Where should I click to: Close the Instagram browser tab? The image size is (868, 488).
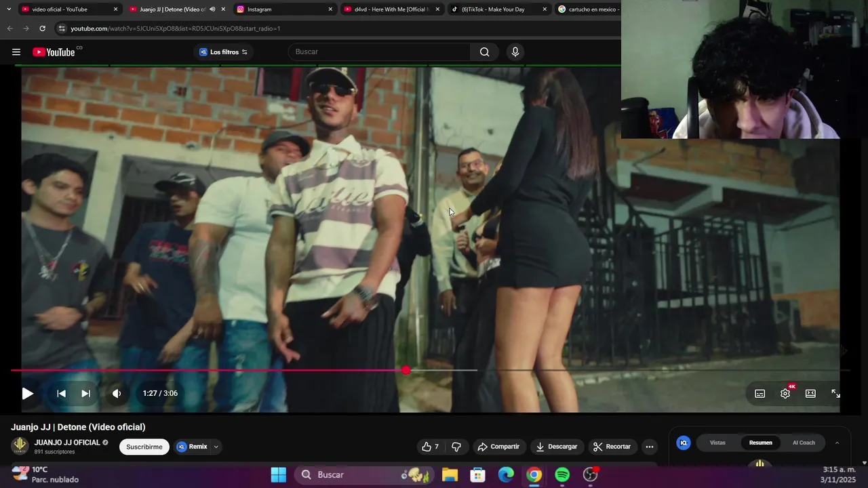click(x=330, y=9)
